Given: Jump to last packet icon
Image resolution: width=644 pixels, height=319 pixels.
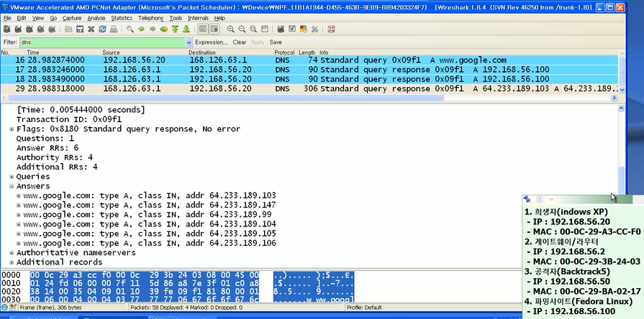Looking at the screenshot, I should pyautogui.click(x=186, y=29).
